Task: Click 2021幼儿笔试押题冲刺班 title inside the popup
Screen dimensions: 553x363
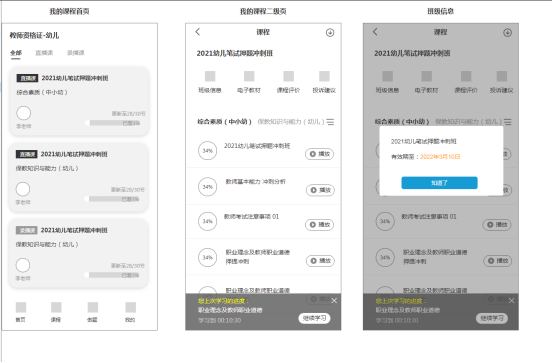Action: pos(424,141)
